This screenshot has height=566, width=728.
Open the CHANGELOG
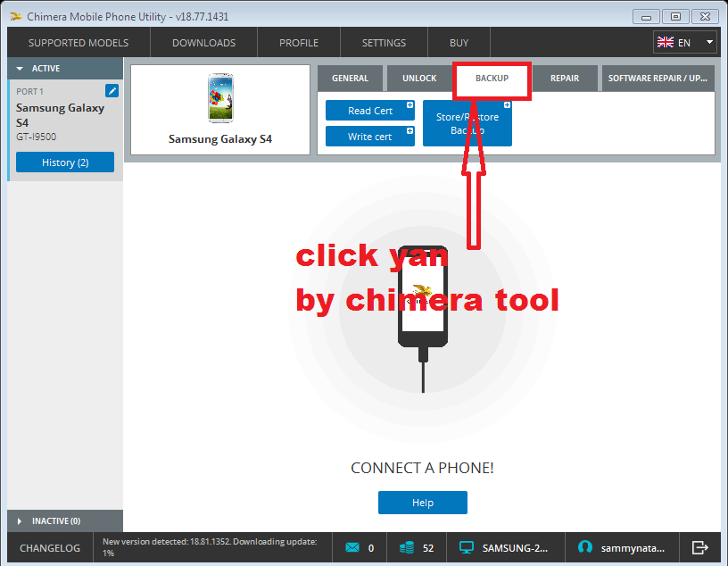[50, 548]
